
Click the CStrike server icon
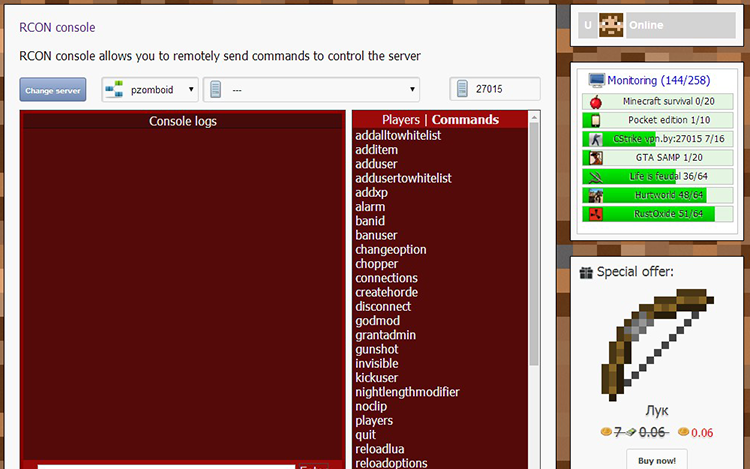pos(594,139)
